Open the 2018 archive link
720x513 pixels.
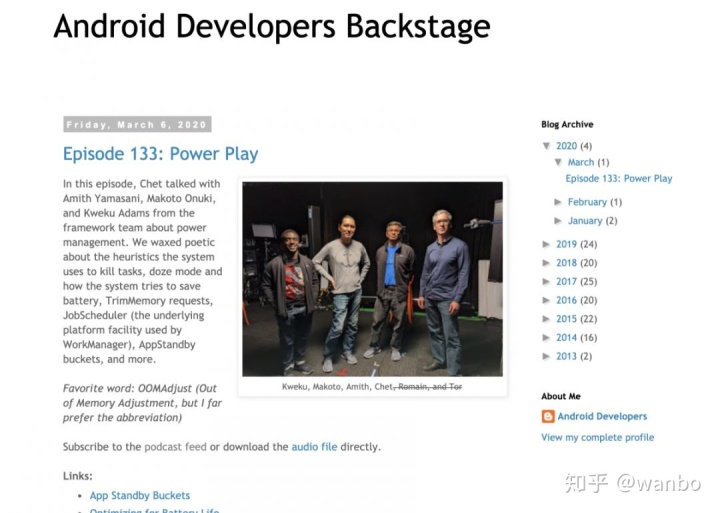pos(566,263)
